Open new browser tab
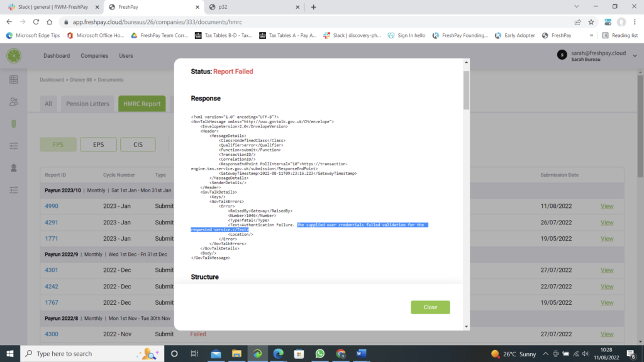Screen dimensions: 644x362 [x=313, y=7]
